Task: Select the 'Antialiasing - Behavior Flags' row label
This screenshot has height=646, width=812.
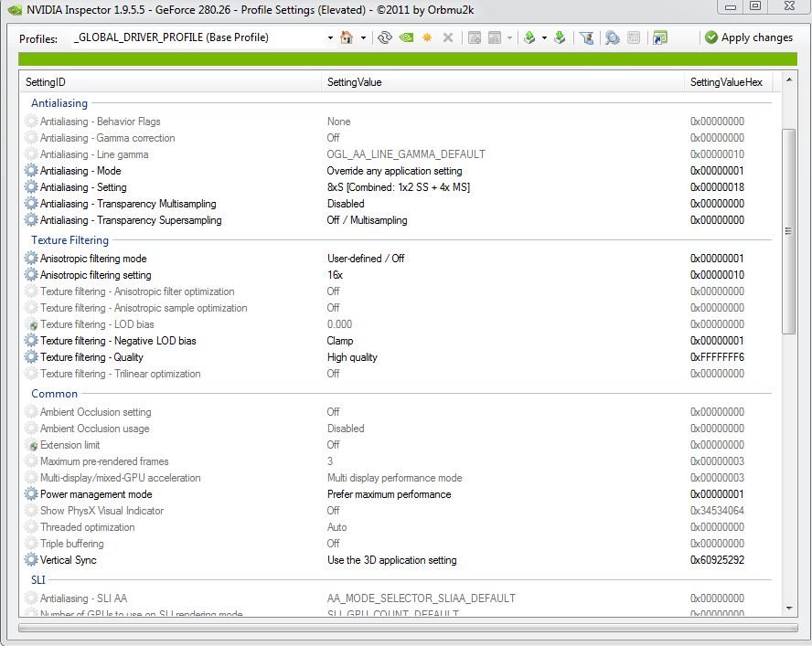Action: [x=100, y=122]
